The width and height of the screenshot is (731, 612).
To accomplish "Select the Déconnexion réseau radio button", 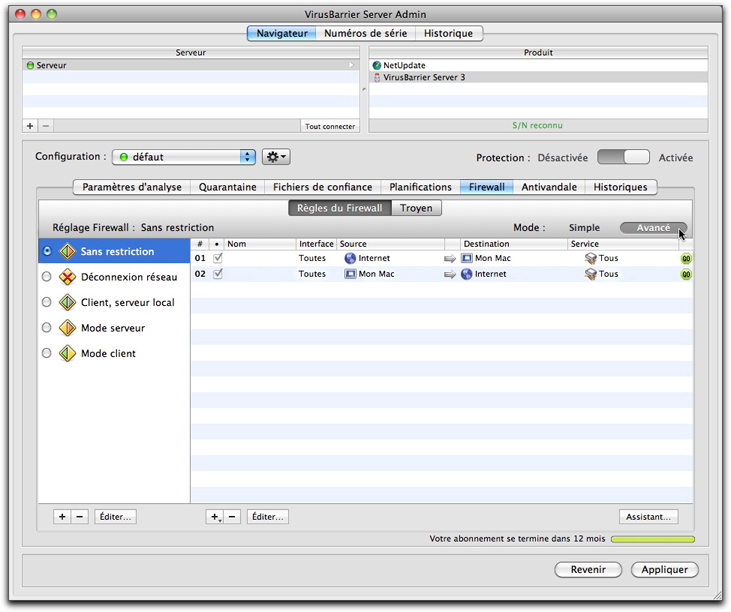I will (47, 277).
